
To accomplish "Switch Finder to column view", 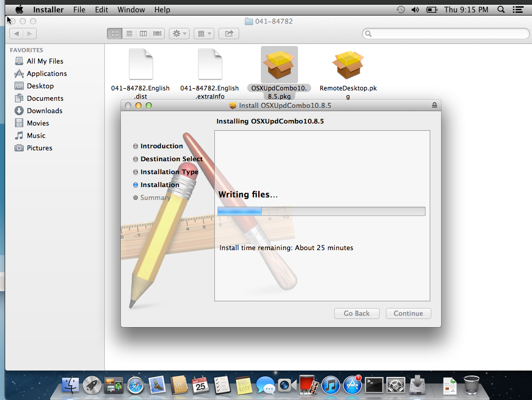I will tap(143, 34).
